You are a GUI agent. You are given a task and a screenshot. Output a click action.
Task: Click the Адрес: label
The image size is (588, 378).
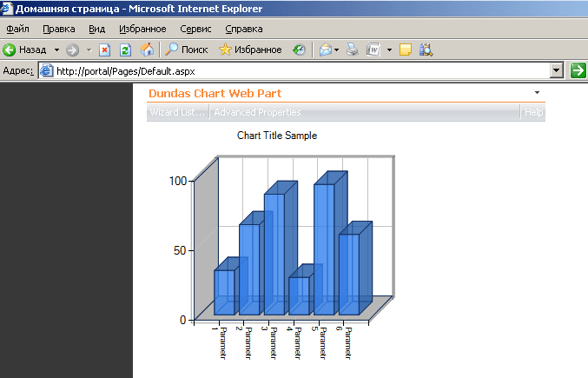18,71
